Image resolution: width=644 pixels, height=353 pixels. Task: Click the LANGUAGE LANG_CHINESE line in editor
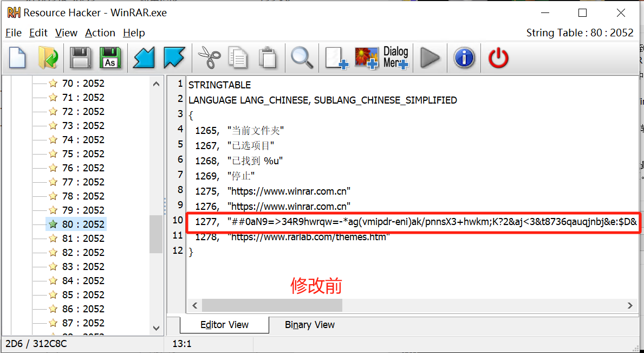click(x=322, y=100)
